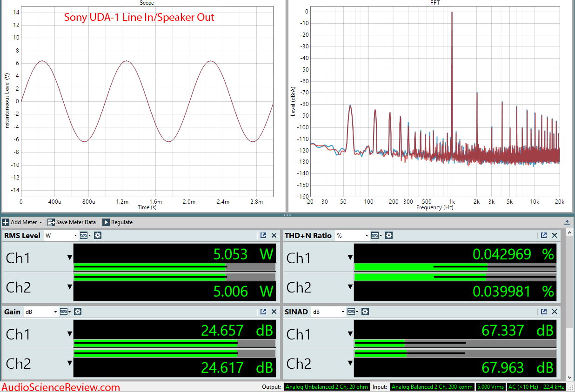The width and height of the screenshot is (575, 392).
Task: Open THD+N Ratio meter settings gear
Action: point(389,236)
